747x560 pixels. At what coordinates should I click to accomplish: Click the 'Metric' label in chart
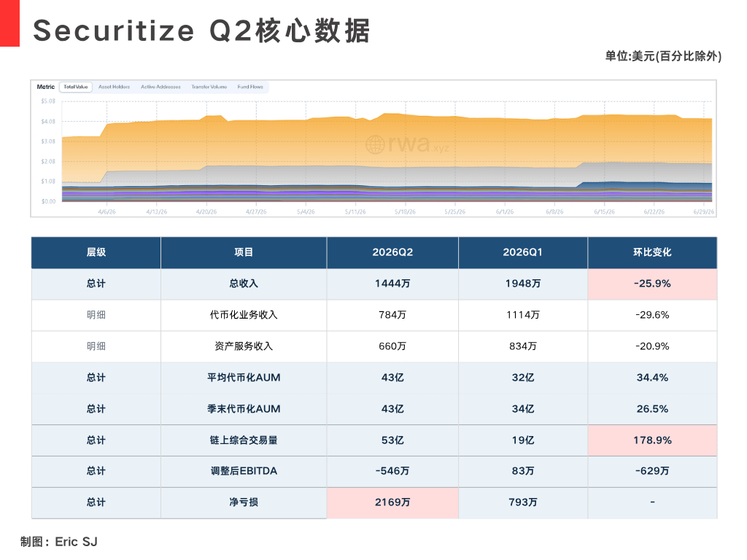coord(46,87)
